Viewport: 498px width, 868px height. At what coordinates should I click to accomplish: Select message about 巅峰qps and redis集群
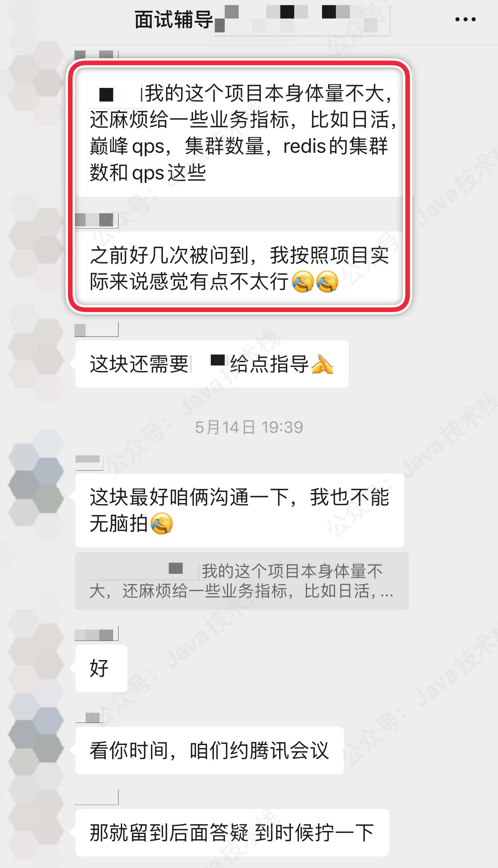pos(239,133)
